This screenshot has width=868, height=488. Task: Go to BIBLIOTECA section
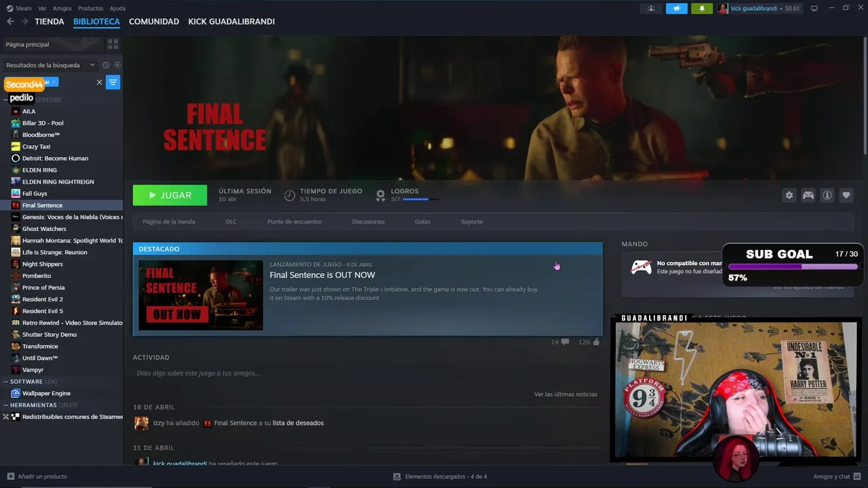pyautogui.click(x=96, y=22)
